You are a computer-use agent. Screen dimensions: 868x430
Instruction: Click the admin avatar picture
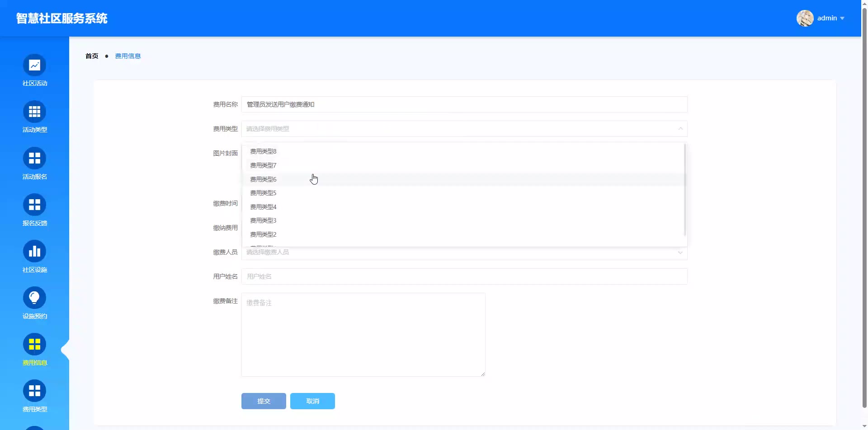point(805,18)
